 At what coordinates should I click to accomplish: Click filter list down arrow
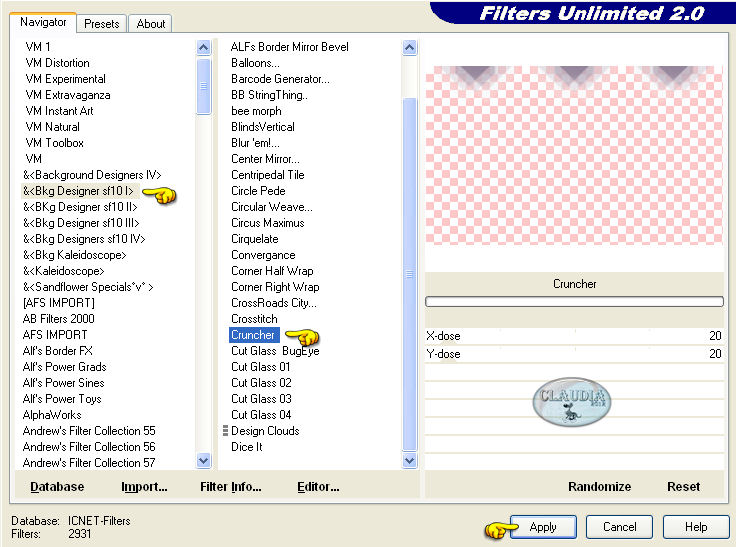(x=409, y=461)
